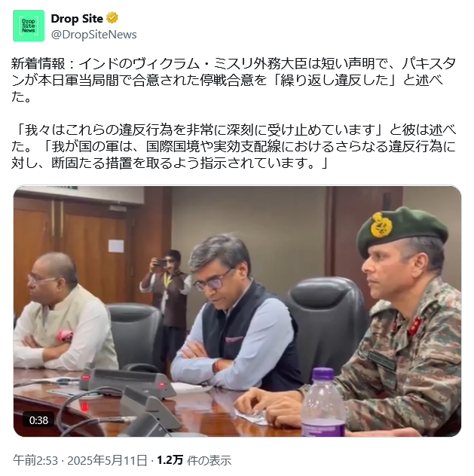Click the purple water bottle in the video
This screenshot has width=474, height=476.
pyautogui.click(x=323, y=402)
